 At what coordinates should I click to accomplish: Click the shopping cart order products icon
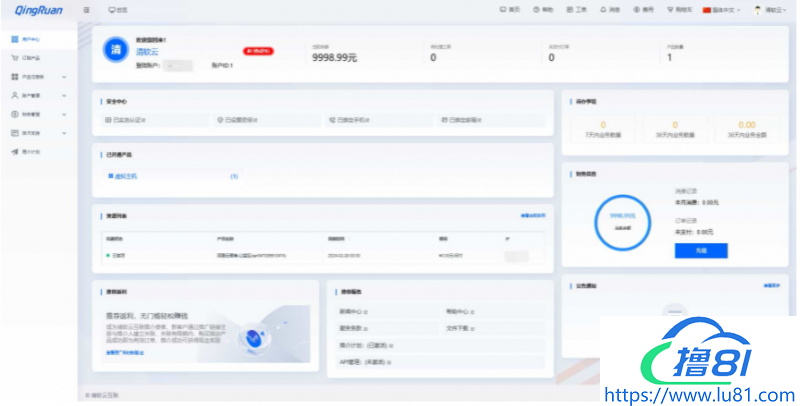[x=15, y=58]
